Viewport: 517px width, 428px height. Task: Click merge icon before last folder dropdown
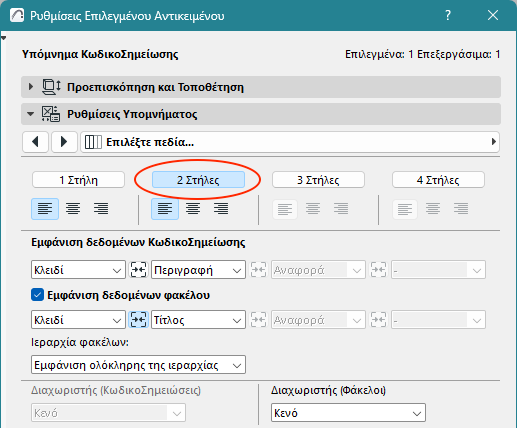coord(378,320)
